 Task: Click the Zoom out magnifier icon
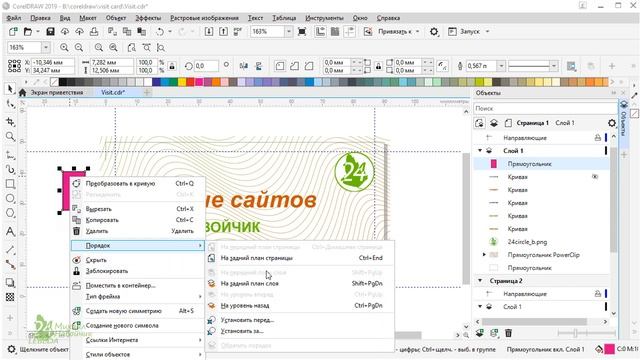pyautogui.click(x=79, y=48)
